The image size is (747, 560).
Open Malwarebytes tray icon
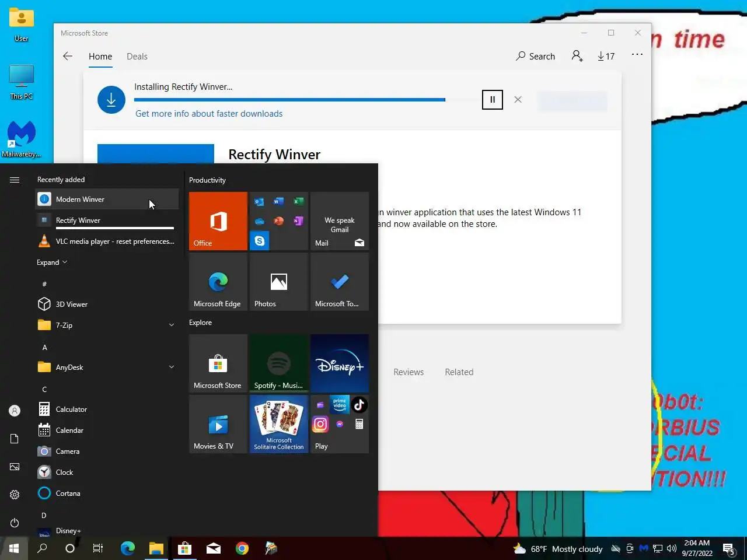click(x=643, y=548)
